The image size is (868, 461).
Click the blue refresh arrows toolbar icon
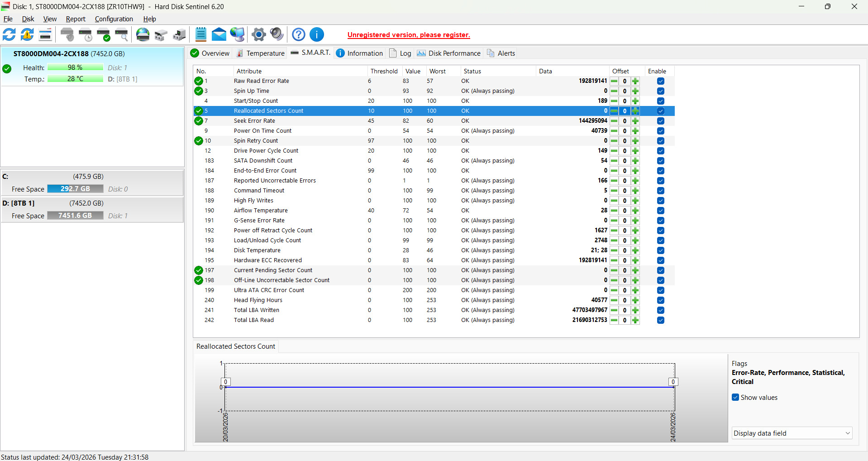click(9, 34)
